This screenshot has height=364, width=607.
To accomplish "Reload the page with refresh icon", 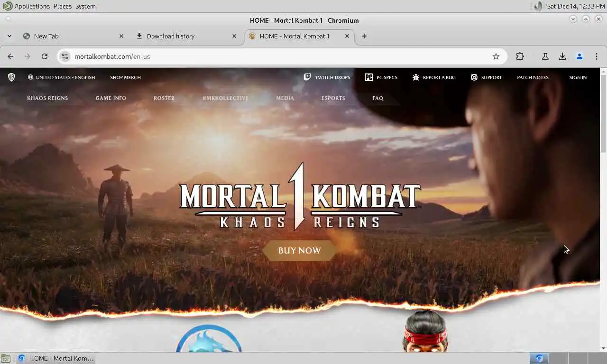I will [45, 56].
